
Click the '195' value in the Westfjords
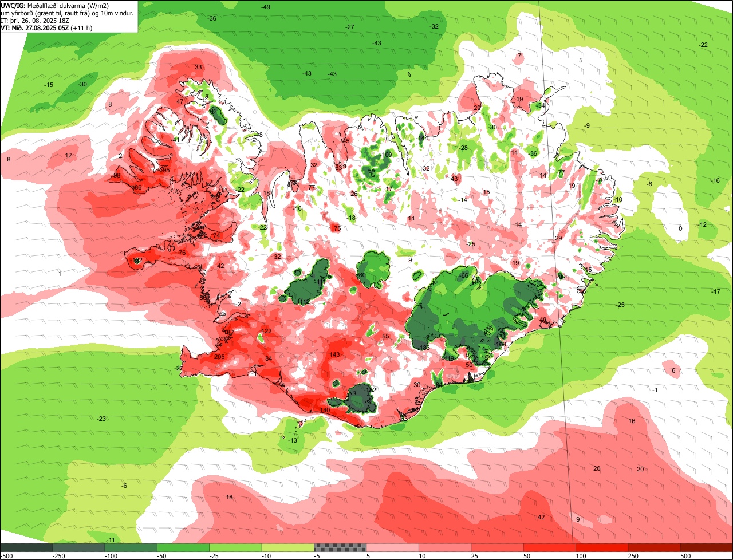164,171
